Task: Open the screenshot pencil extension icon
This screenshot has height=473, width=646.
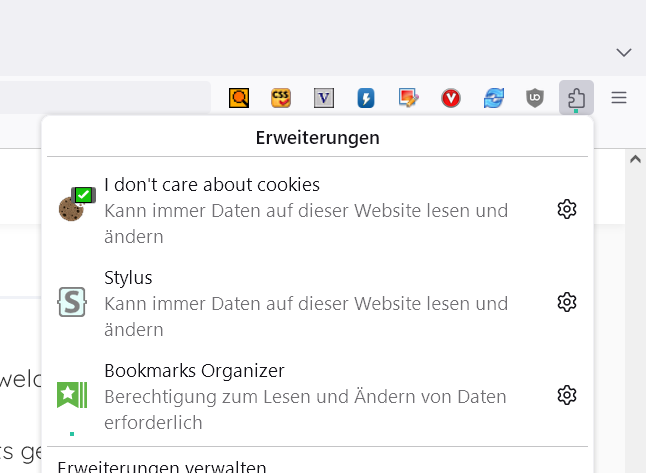Action: 408,98
